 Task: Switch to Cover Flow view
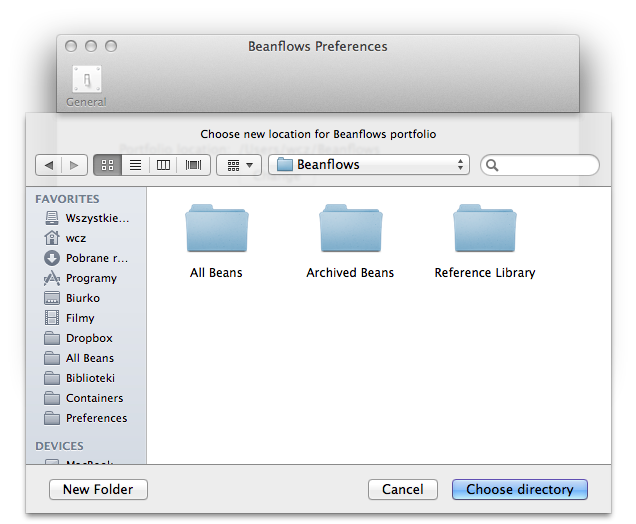(x=193, y=165)
